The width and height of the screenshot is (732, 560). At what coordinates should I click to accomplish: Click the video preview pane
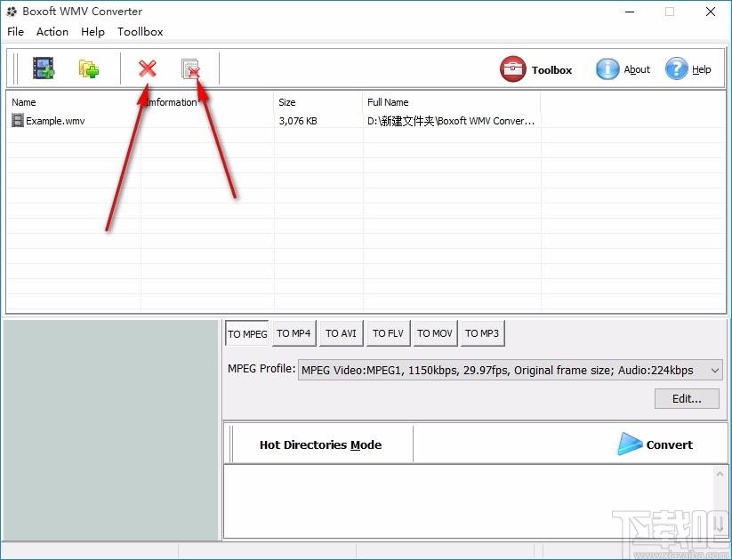[x=111, y=429]
